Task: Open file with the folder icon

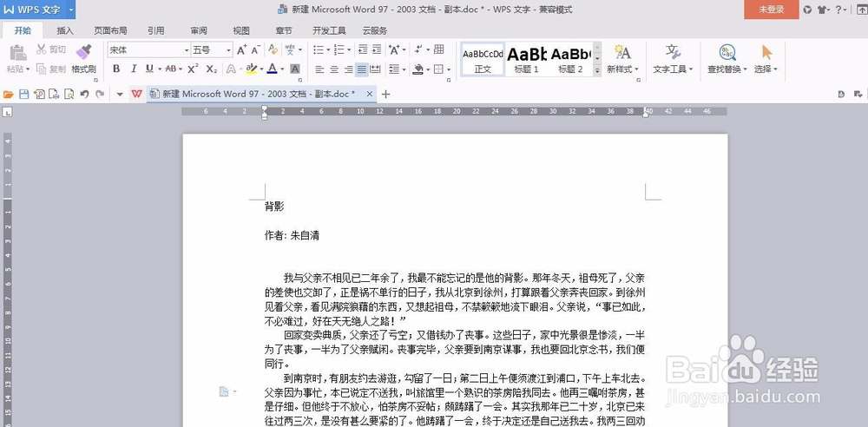Action: tap(9, 94)
